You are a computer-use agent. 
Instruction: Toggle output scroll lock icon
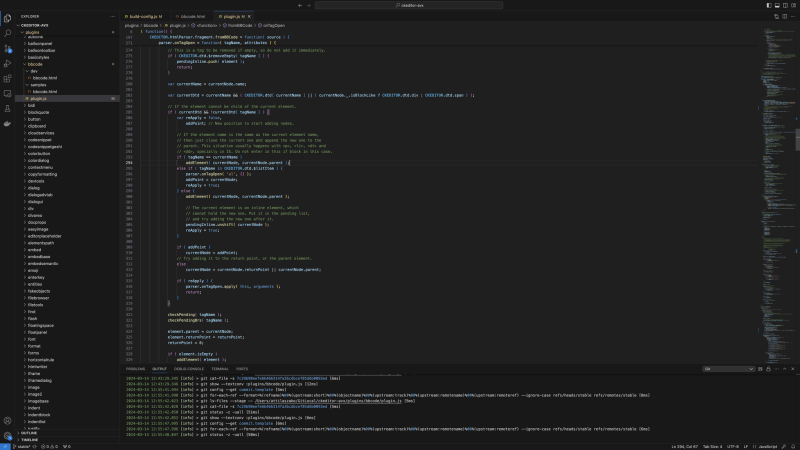point(768,369)
